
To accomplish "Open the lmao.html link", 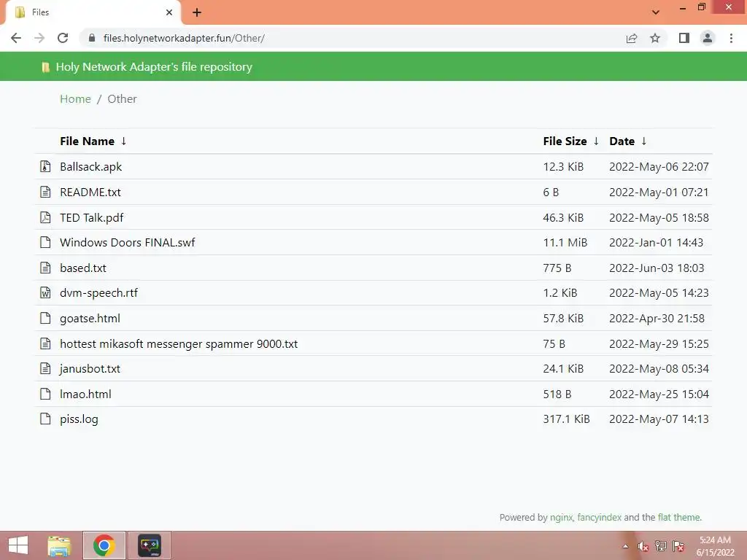I will [x=85, y=394].
